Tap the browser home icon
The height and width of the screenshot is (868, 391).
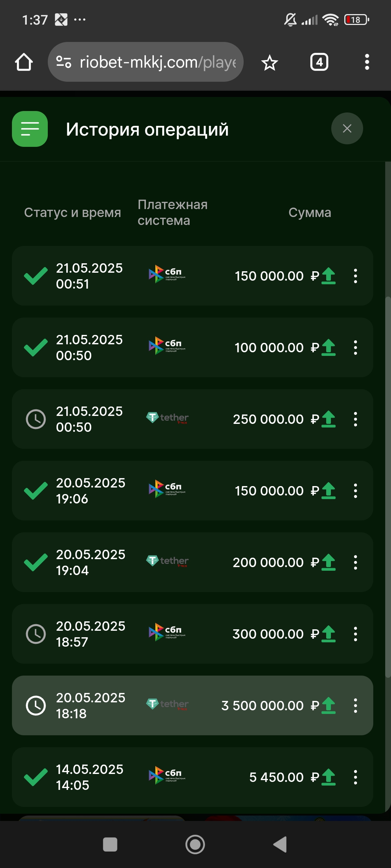(x=24, y=62)
